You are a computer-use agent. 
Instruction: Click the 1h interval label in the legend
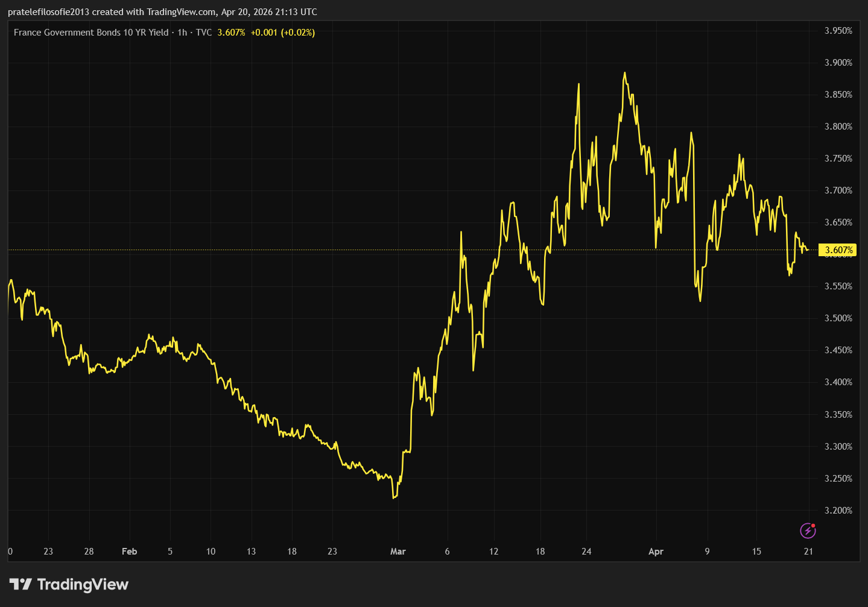[x=182, y=33]
